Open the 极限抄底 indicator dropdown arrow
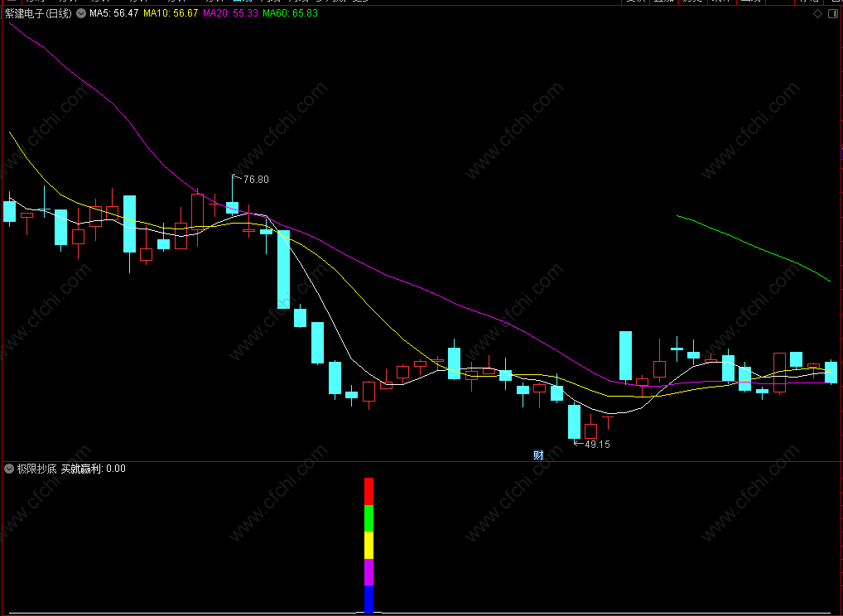This screenshot has width=843, height=616. coord(9,469)
